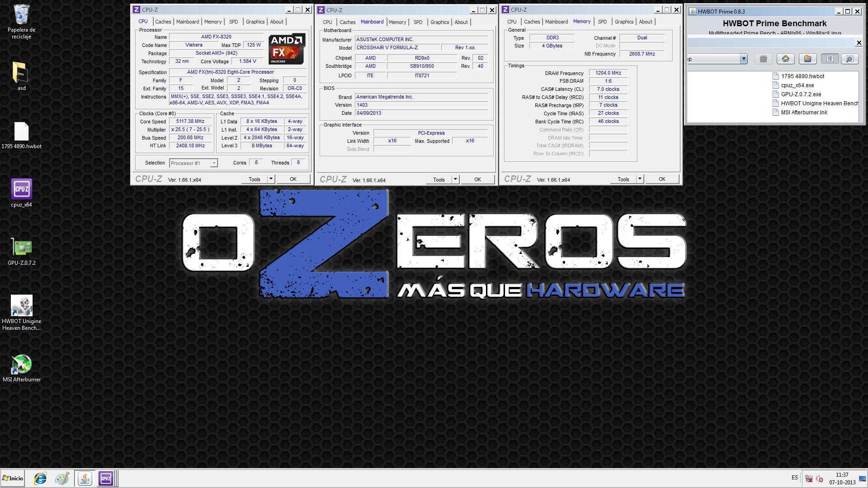Click the Core Voltage 1.584 V field

tap(248, 61)
